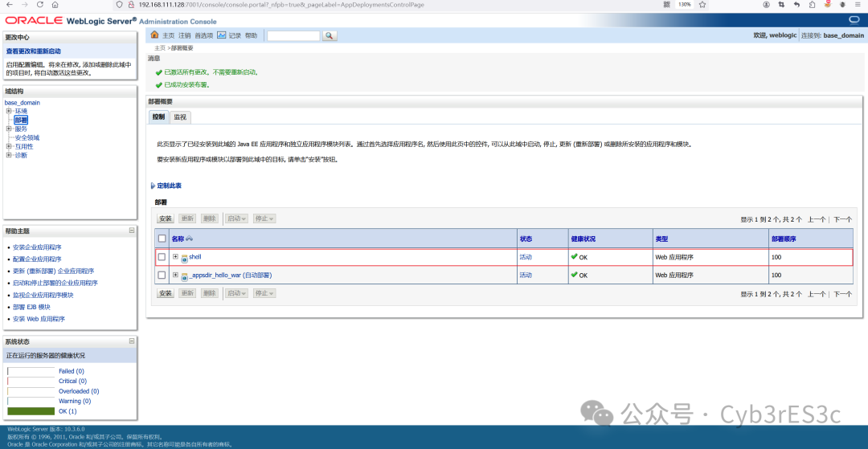Click the 记录 recording icon
Viewport: 868px width, 449px height.
click(222, 35)
